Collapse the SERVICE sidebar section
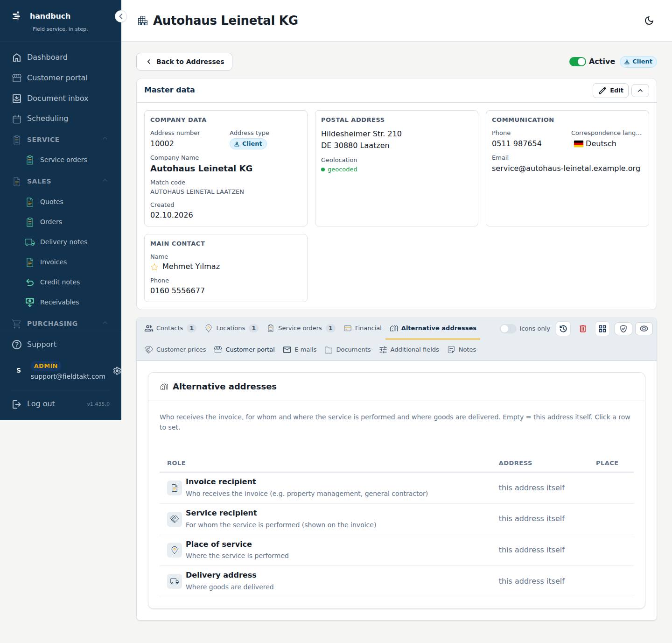Viewport: 672px width, 643px height. pyautogui.click(x=105, y=139)
